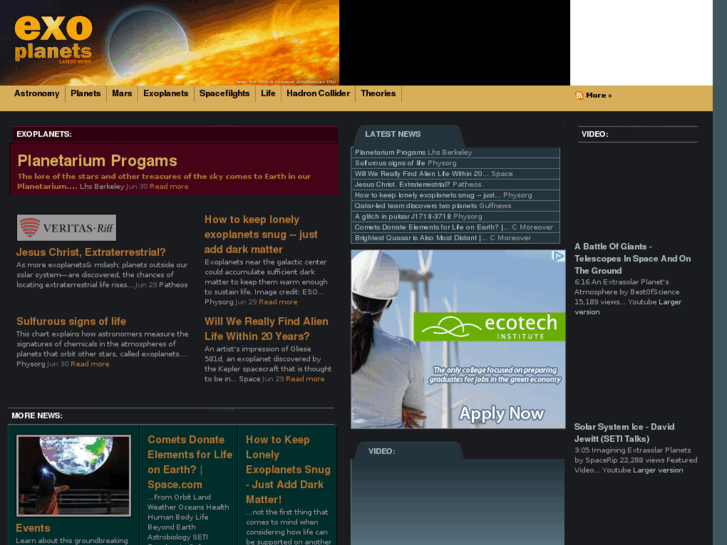Viewport: 727px width, 545px height.
Task: Click the VERITAS-Riff image
Action: 66,227
